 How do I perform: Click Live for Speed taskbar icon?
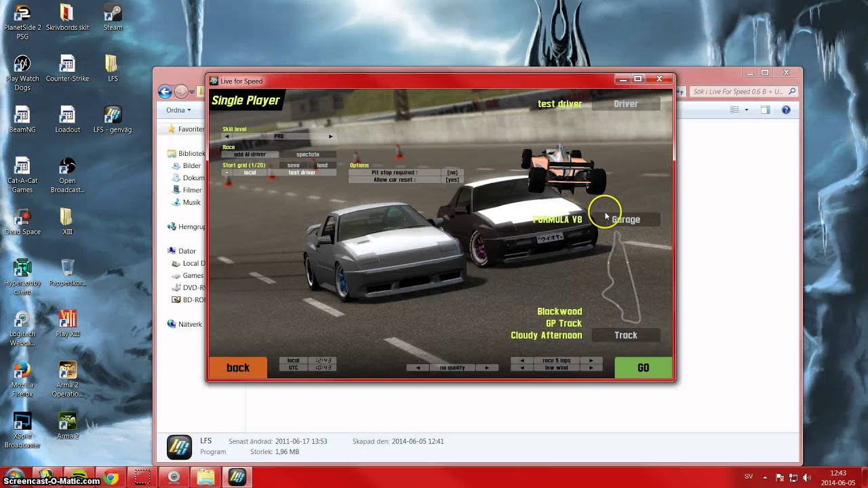click(237, 477)
